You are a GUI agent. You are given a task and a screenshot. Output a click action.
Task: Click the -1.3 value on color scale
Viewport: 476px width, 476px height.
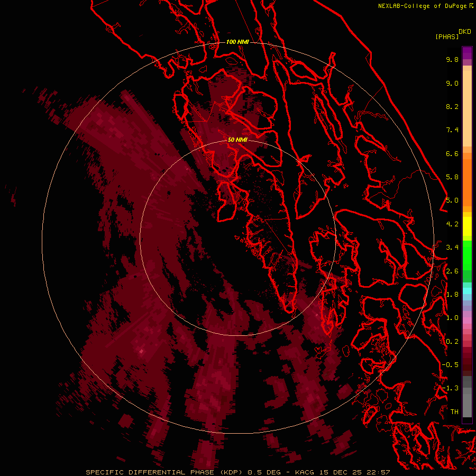click(x=450, y=388)
